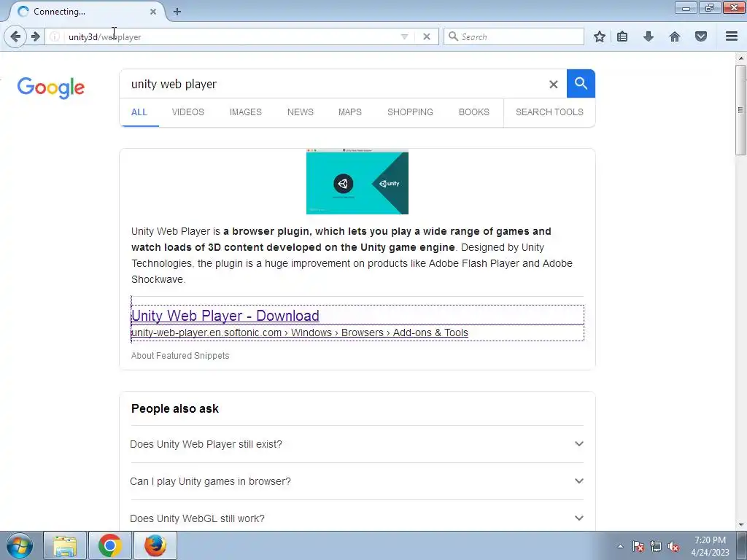Click the Google search field text
This screenshot has height=560, width=747.
click(x=174, y=85)
